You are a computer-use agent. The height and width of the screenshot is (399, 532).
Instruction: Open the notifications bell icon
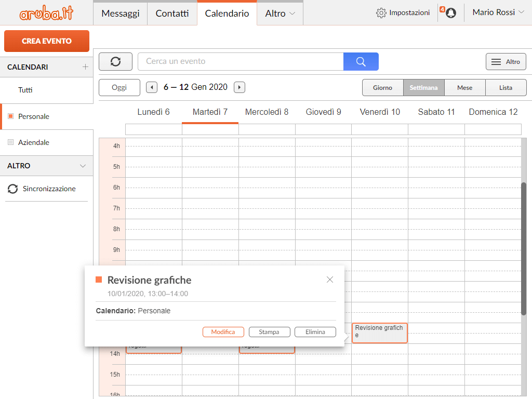pos(450,13)
